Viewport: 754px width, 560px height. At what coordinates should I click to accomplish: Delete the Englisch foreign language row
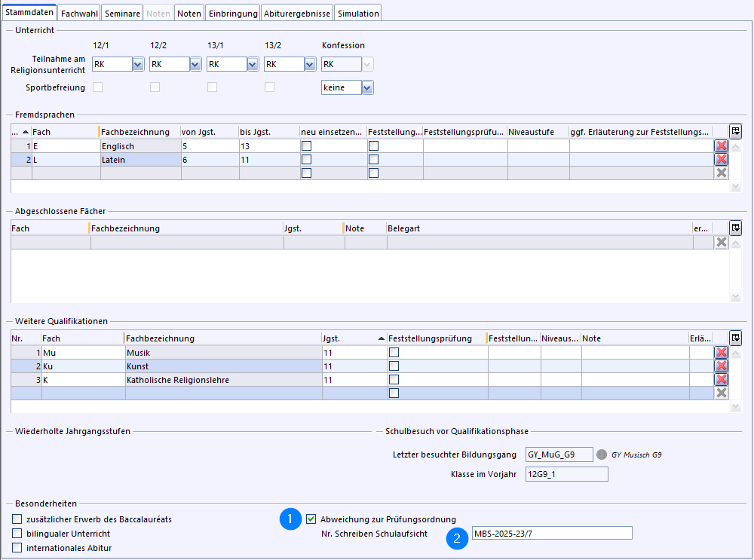721,146
